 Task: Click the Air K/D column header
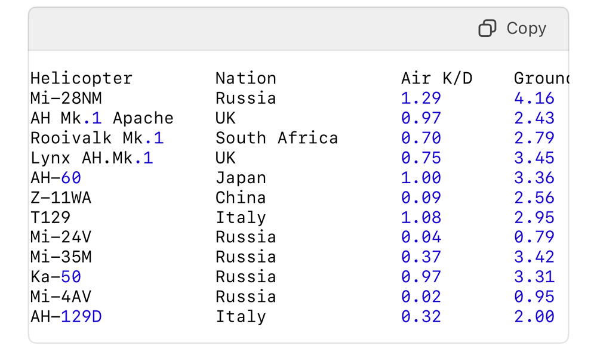[436, 78]
